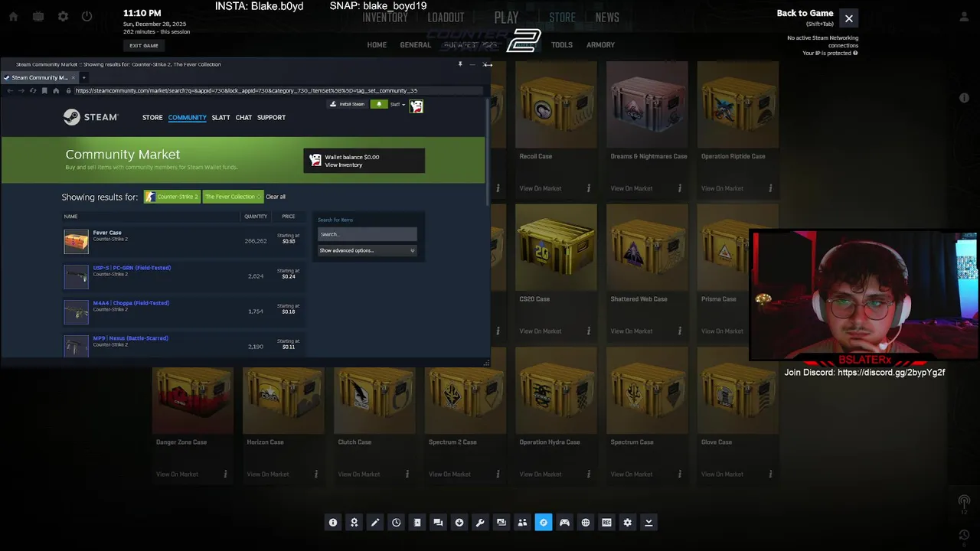Sort the listings by the QUANTITY column
This screenshot has width=980, height=551.
(256, 217)
